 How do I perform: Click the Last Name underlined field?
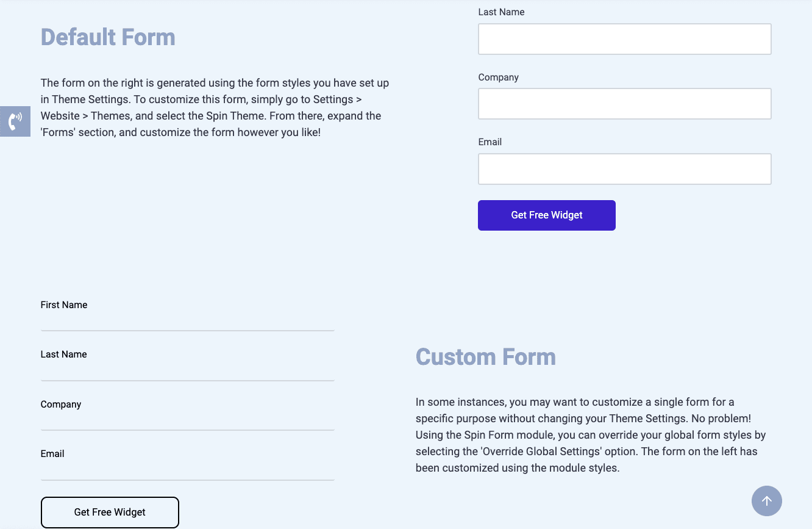[x=187, y=373]
